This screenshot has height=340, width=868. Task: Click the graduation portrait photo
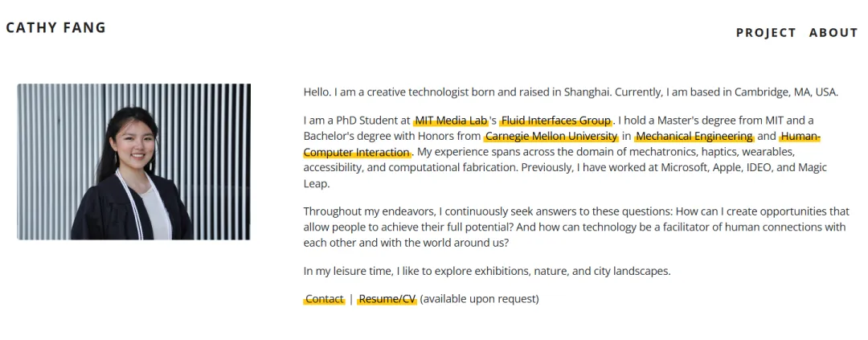click(133, 162)
